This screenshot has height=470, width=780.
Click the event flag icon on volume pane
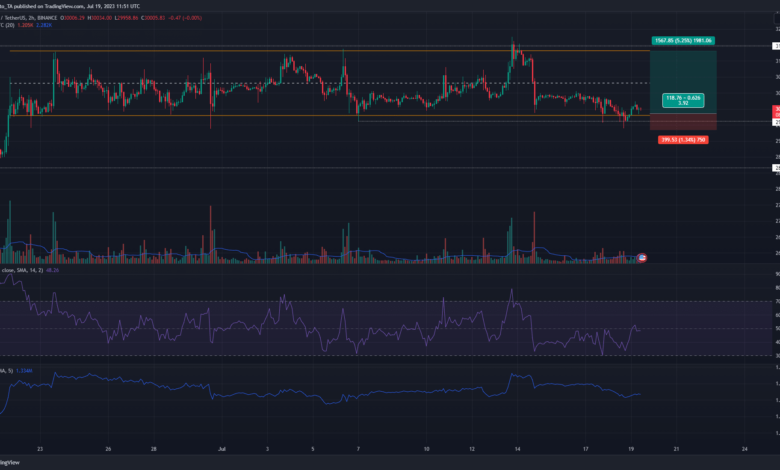point(641,258)
